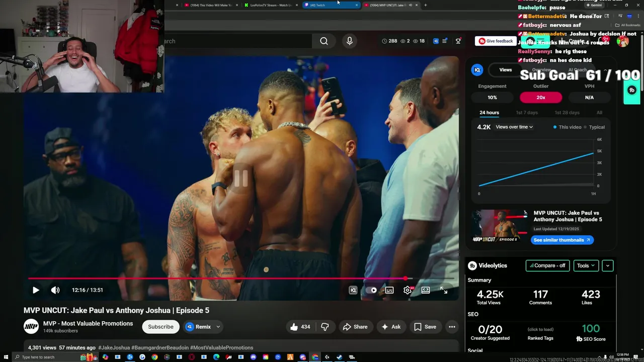Screen dimensions: 644x362
Task: Ask about this video with AI
Action: pyautogui.click(x=391, y=327)
